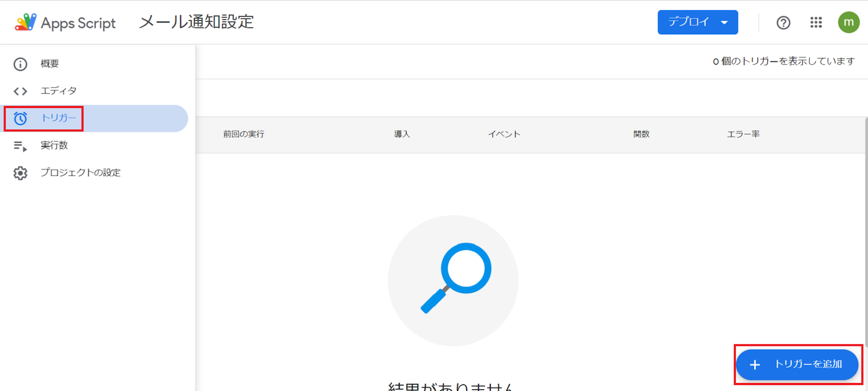Click the 概要 info icon
Viewport: 868px width, 391px height.
click(20, 64)
